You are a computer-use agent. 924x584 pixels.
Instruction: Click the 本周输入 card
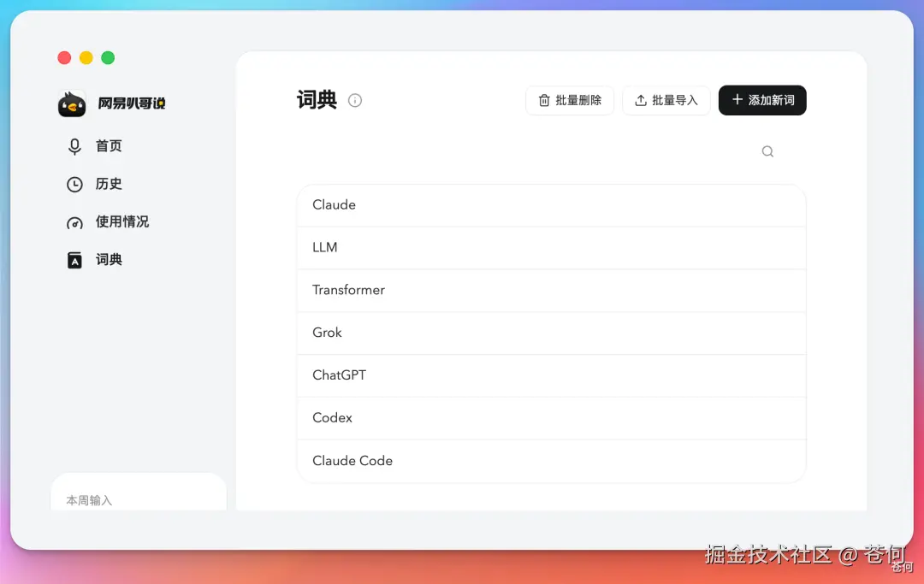coord(139,493)
